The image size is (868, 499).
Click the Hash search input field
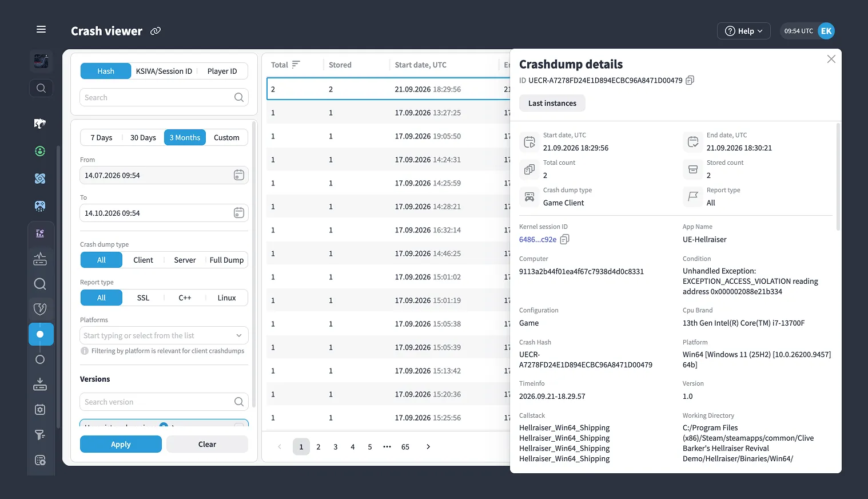tap(164, 97)
